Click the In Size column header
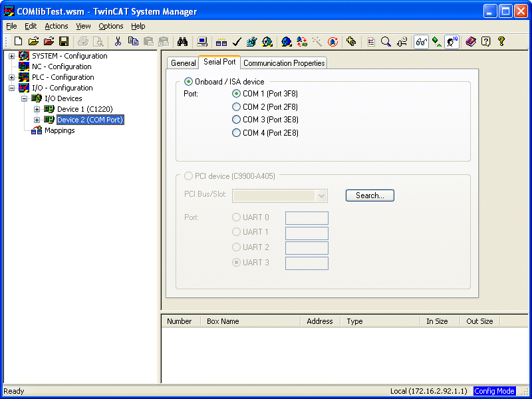532x399 pixels. pos(440,321)
